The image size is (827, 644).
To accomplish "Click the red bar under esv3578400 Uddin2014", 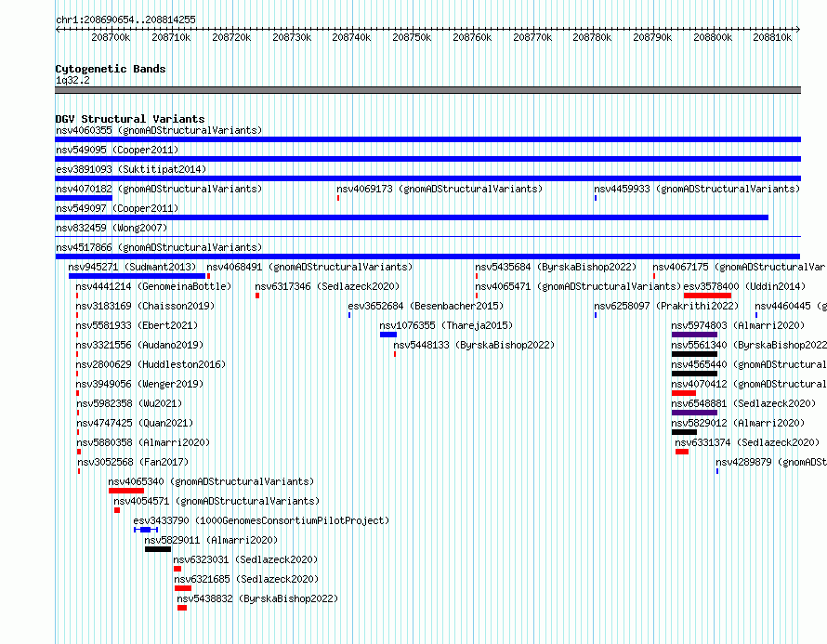I will (707, 296).
